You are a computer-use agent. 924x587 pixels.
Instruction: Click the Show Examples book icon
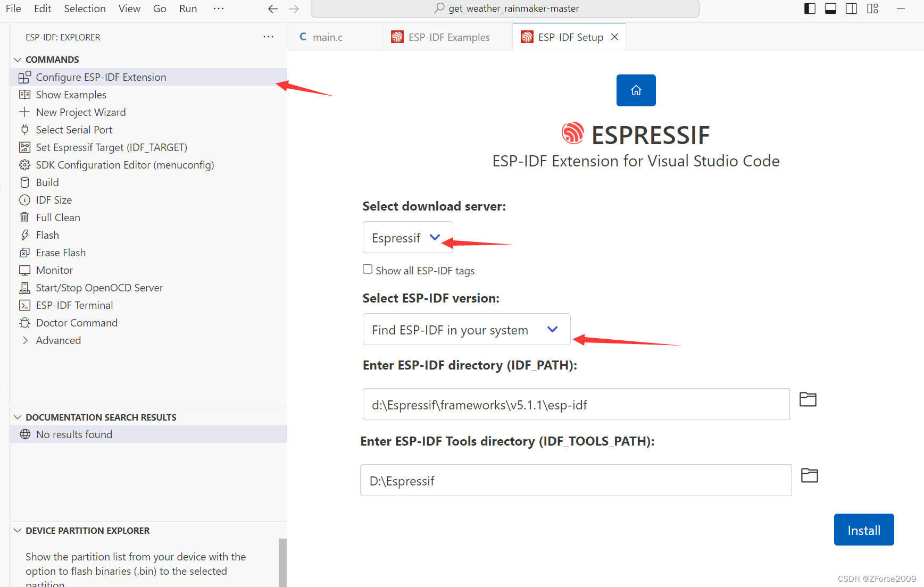(24, 95)
